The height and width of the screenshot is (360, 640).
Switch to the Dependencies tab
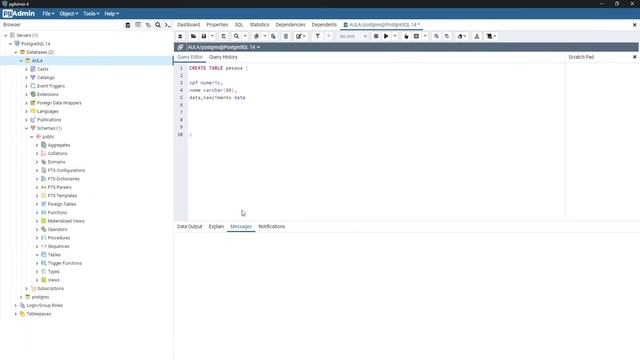click(x=290, y=25)
